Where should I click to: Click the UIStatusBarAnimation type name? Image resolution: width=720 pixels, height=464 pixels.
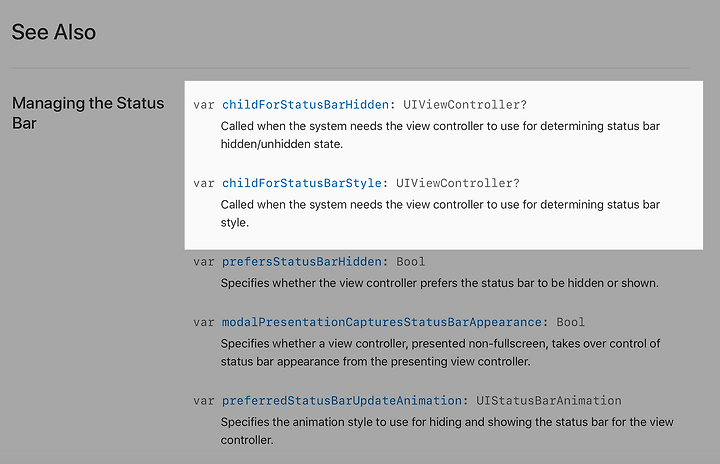pos(549,401)
